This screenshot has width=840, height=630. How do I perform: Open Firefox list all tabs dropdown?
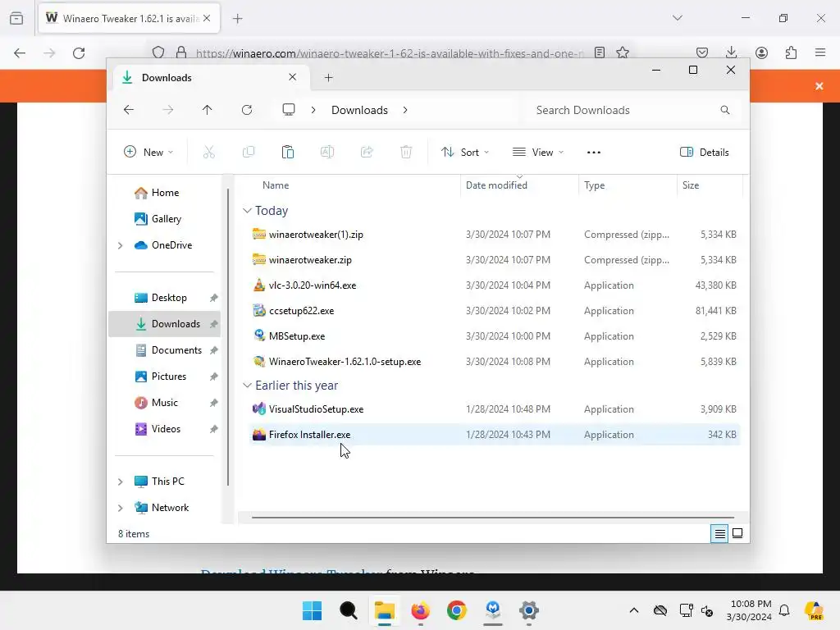coord(677,18)
